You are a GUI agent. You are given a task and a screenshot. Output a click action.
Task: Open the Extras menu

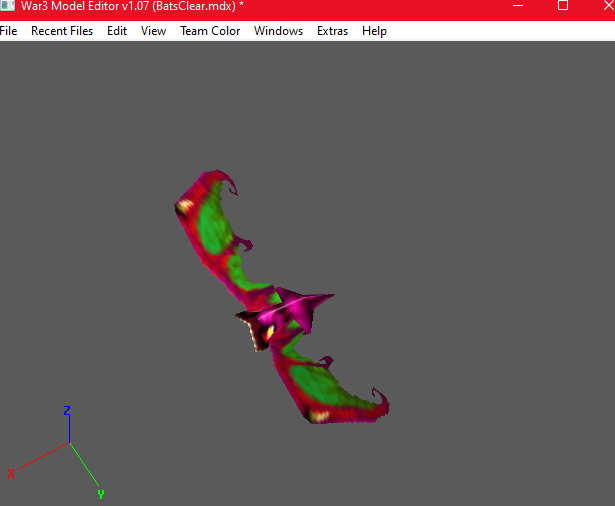pos(332,31)
